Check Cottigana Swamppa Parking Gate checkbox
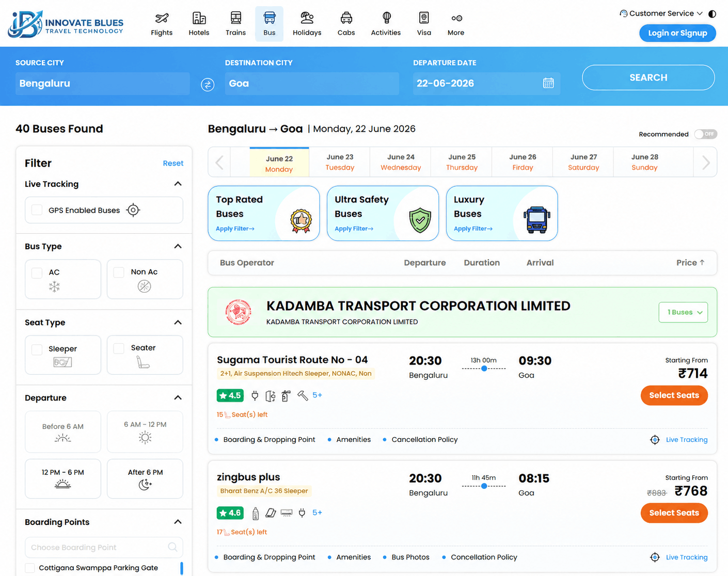 30,568
